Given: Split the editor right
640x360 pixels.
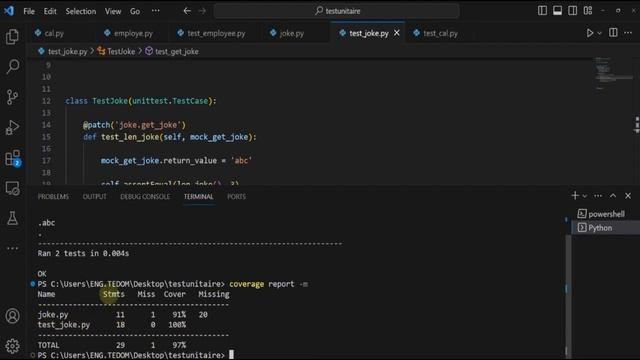Looking at the screenshot, I should pos(613,33).
